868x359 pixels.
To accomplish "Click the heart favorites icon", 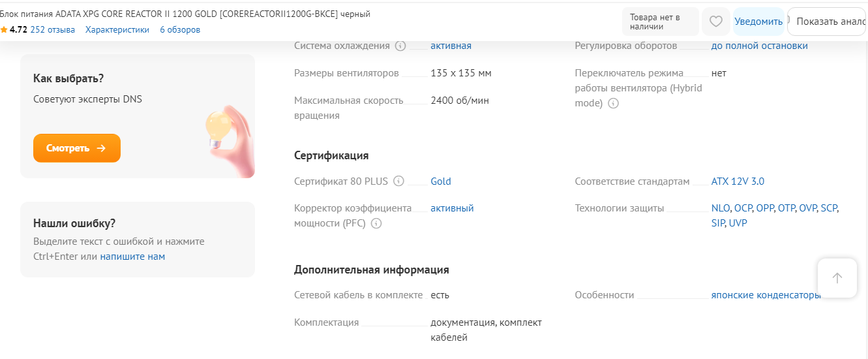I will click(716, 22).
